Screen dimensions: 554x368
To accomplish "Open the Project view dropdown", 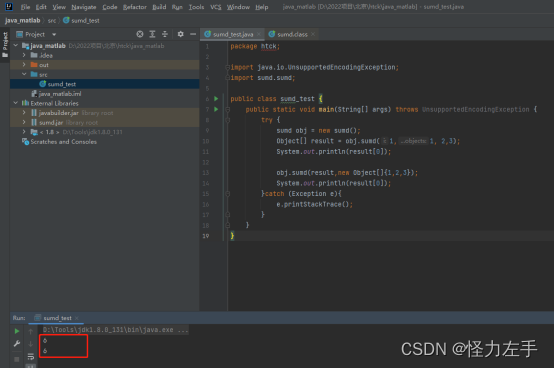I will click(54, 34).
